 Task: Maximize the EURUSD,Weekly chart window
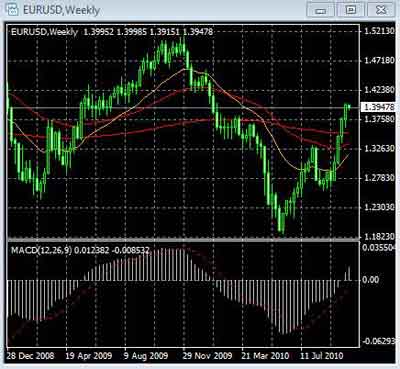351,10
